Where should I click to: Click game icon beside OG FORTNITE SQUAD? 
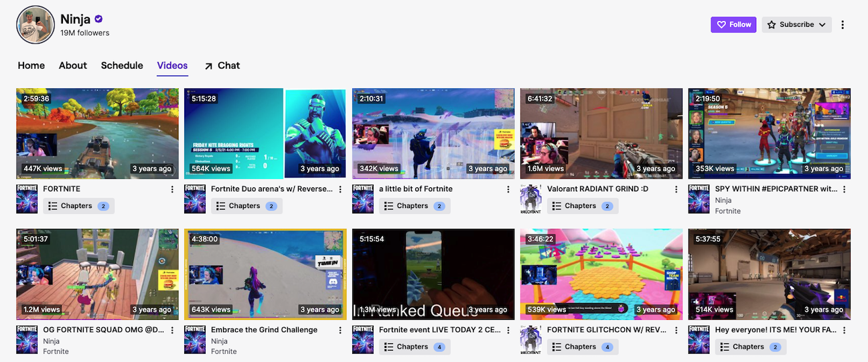click(27, 340)
